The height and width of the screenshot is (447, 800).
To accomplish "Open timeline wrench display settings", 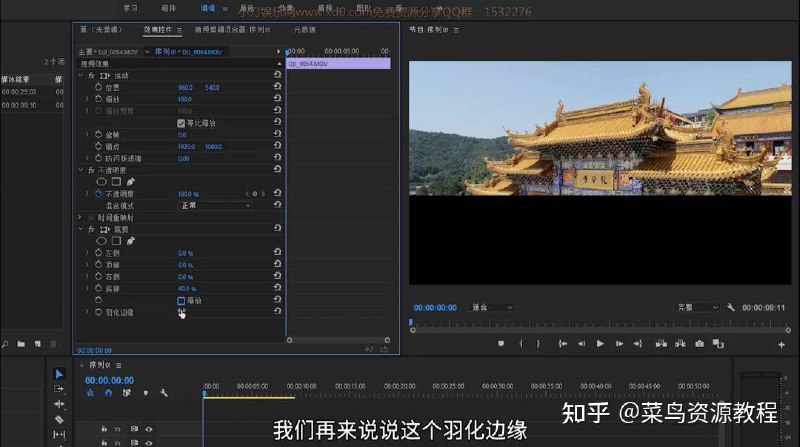I will point(164,393).
